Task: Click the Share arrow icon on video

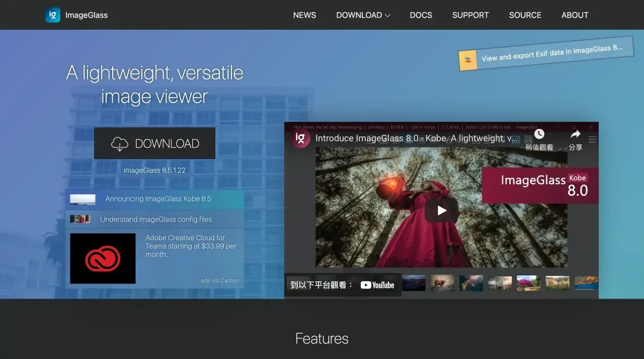Action: tap(576, 134)
